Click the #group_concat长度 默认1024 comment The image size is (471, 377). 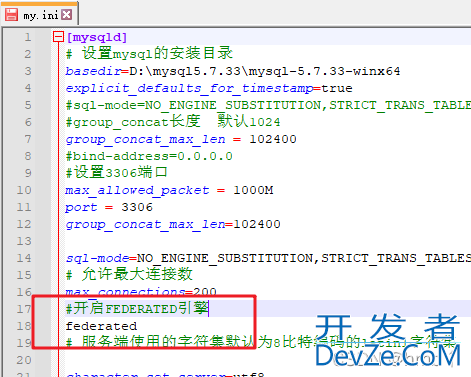(x=173, y=121)
